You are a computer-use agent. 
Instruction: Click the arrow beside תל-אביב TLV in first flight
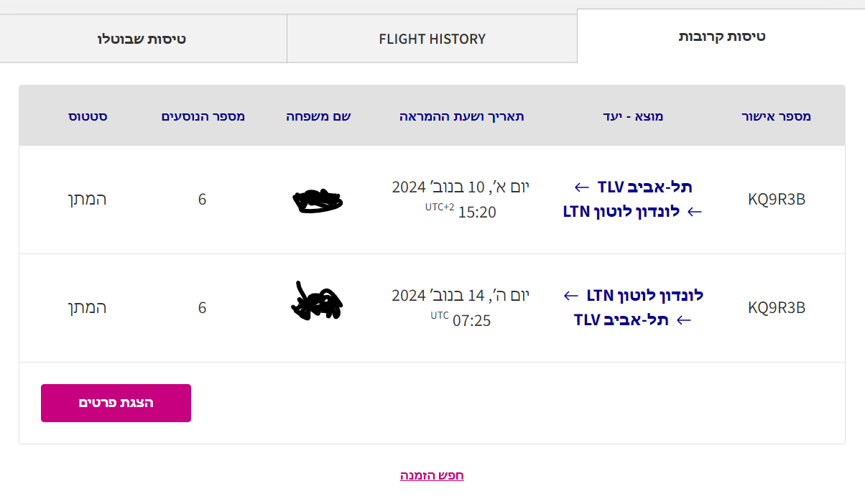[x=582, y=187]
